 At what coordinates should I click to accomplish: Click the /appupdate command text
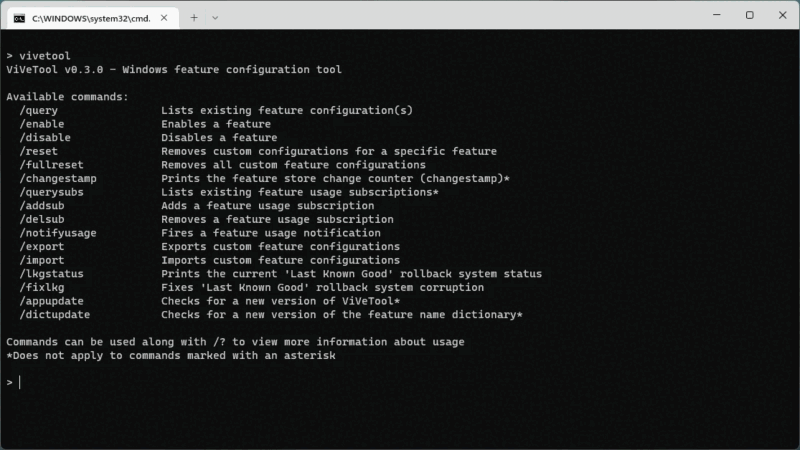coord(51,301)
